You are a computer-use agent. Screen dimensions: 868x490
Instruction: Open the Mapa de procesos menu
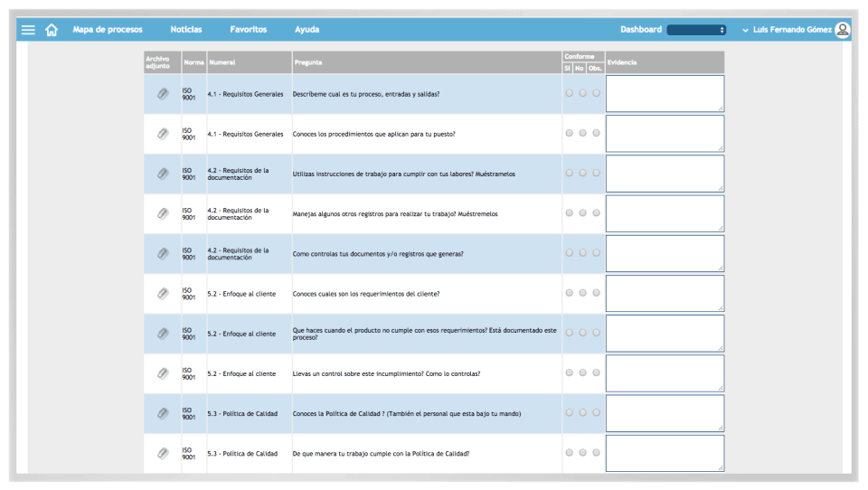[108, 30]
